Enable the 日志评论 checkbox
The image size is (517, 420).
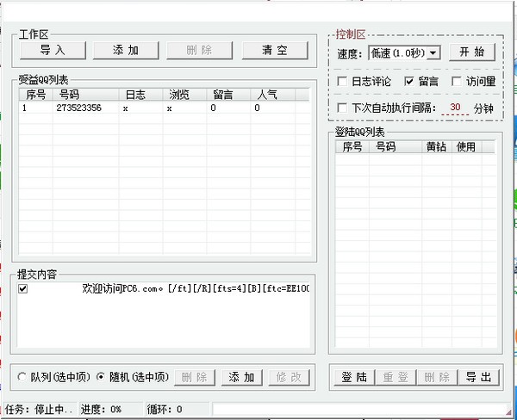pos(343,82)
